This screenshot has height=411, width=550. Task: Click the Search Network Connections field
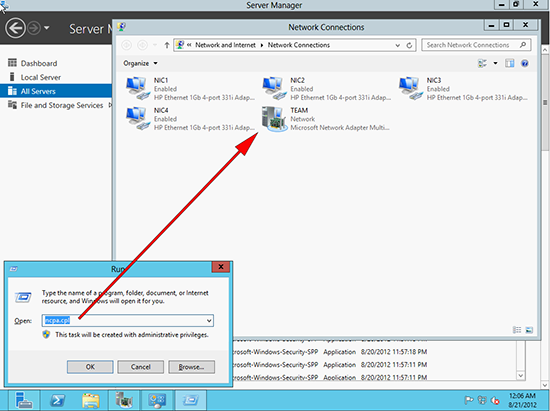pyautogui.click(x=476, y=45)
